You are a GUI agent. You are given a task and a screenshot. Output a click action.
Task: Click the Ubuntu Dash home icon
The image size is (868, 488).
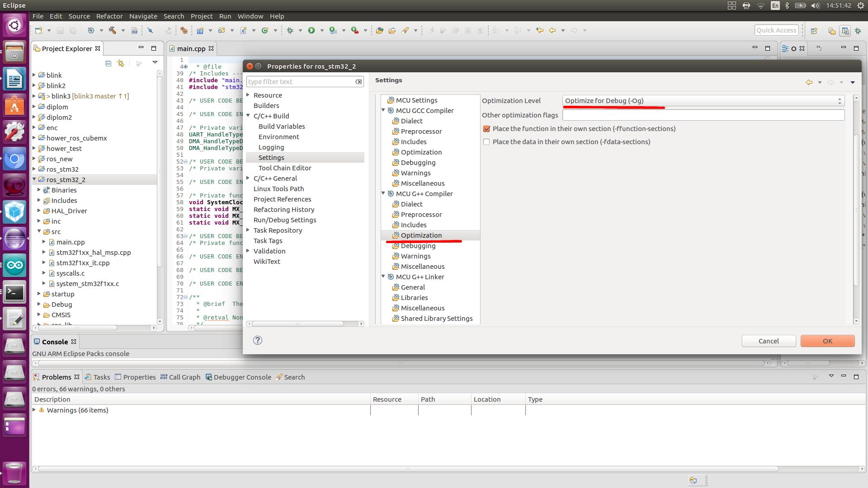tap(14, 25)
